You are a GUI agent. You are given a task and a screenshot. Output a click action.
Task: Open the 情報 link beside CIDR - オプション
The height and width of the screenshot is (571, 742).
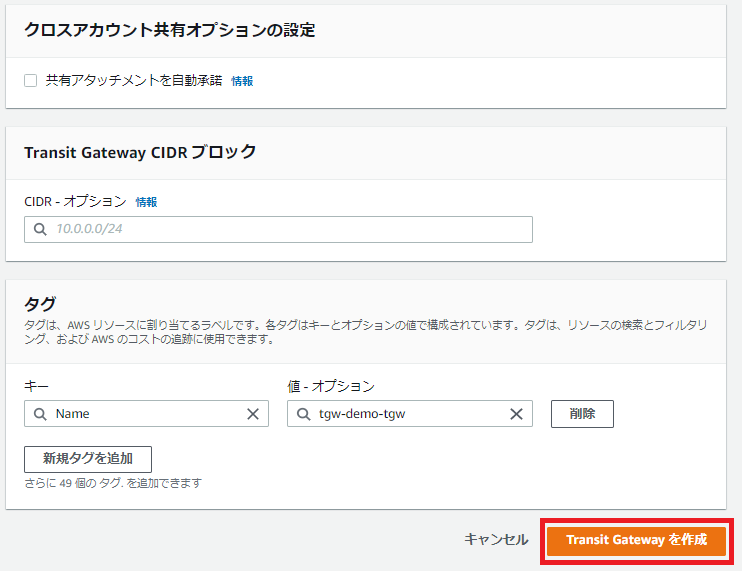point(146,202)
